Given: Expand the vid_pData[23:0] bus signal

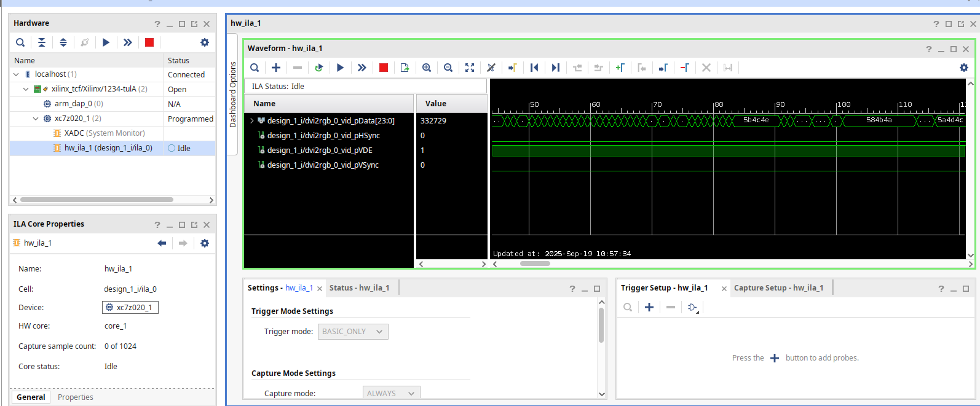Looking at the screenshot, I should (252, 121).
